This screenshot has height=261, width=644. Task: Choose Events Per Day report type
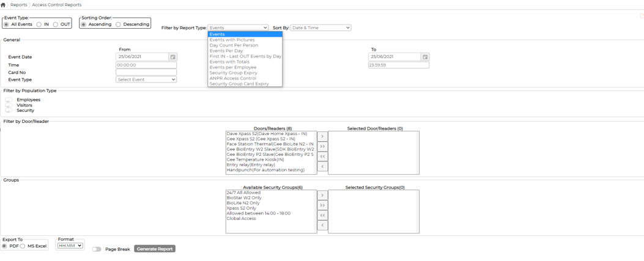245,51
